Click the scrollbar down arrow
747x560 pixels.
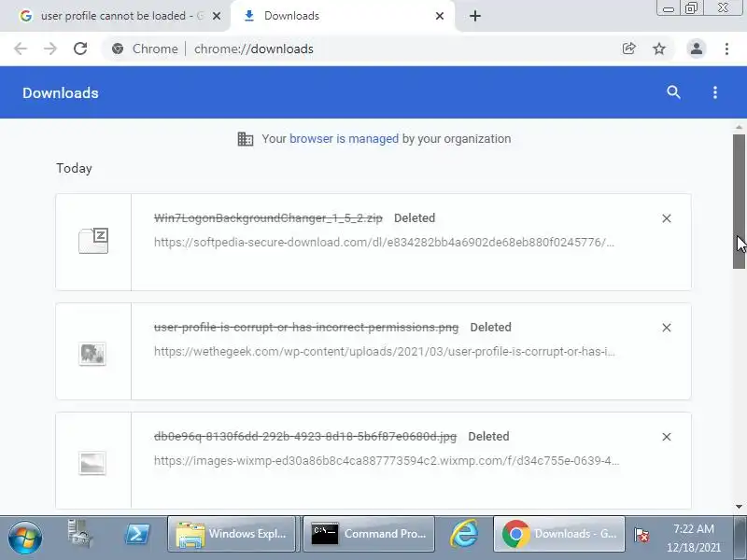[x=739, y=507]
